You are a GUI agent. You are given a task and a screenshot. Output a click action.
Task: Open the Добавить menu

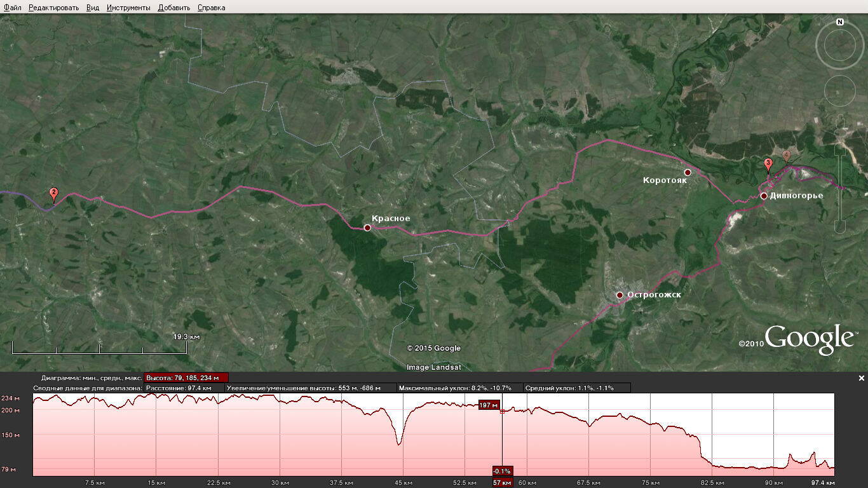pos(174,8)
